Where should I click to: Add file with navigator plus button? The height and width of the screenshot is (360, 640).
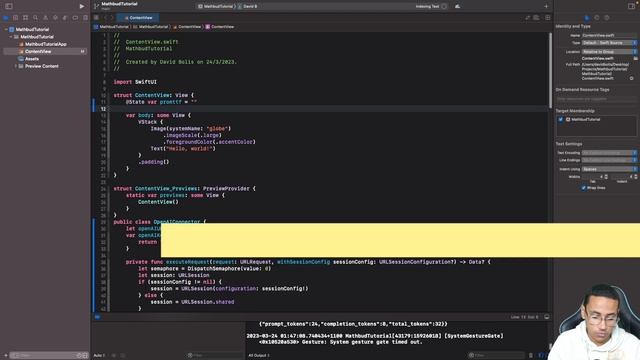click(x=5, y=356)
